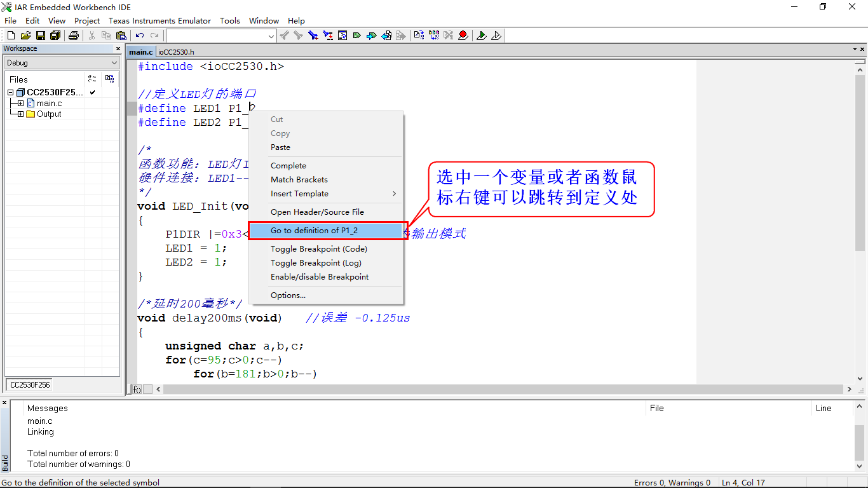868x488 pixels.
Task: Click the Cut scissors toolbar icon
Action: coord(92,36)
